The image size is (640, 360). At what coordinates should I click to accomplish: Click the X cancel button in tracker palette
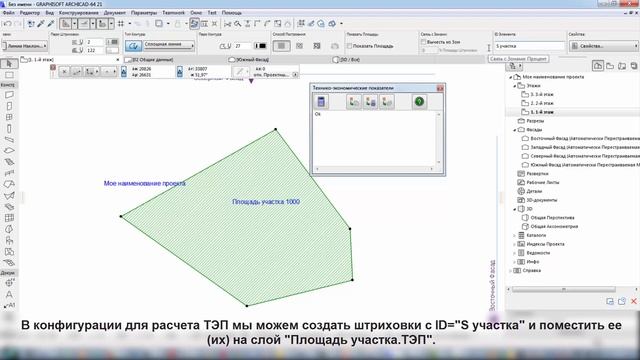(64, 72)
